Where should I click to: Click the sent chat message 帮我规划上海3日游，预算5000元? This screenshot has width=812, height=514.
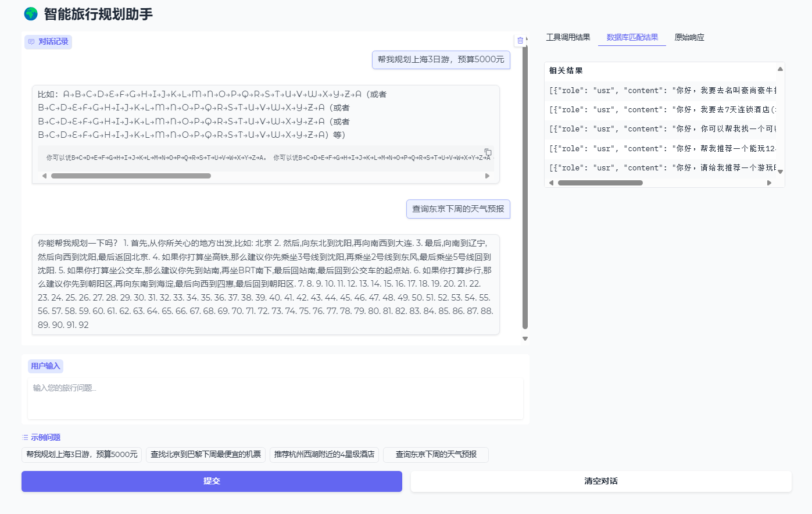[441, 60]
